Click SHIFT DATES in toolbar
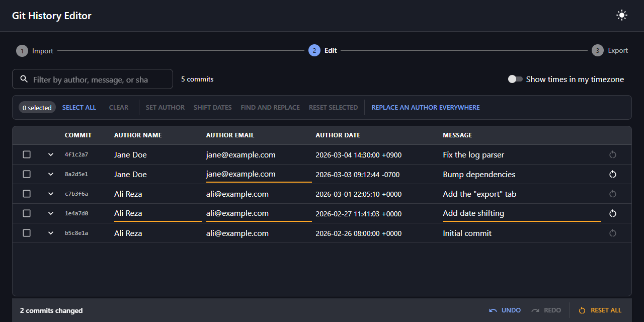Screen dimensions: 644x322 point(212,107)
